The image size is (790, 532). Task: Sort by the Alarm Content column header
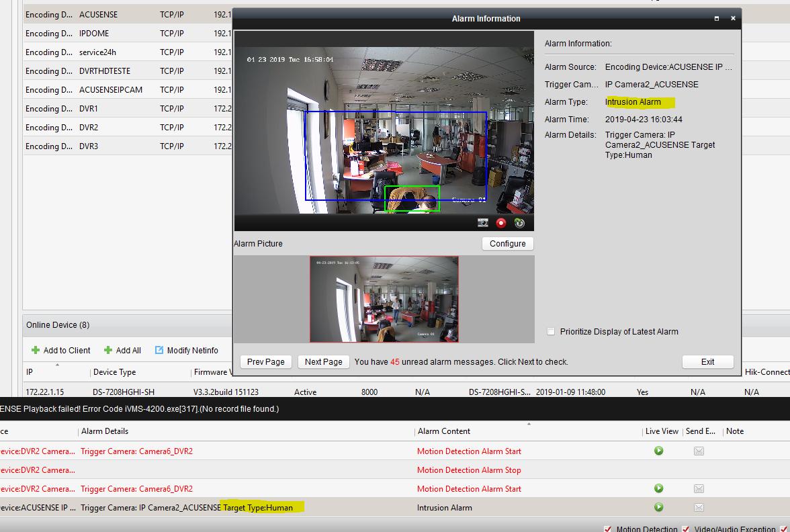[x=444, y=431]
